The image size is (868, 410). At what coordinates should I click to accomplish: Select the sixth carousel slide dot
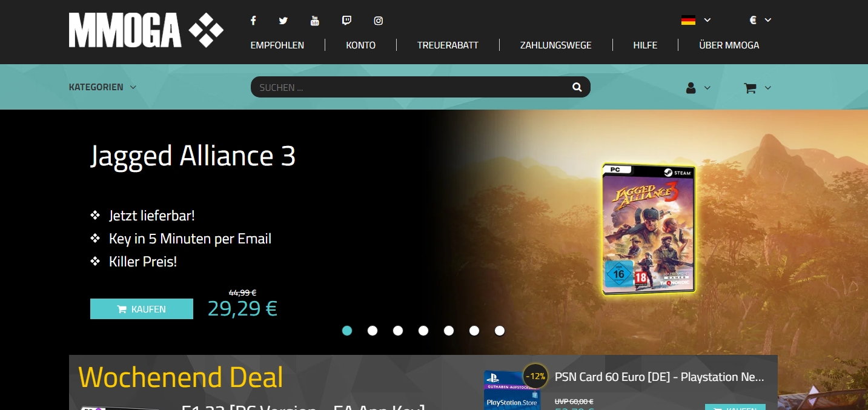474,331
